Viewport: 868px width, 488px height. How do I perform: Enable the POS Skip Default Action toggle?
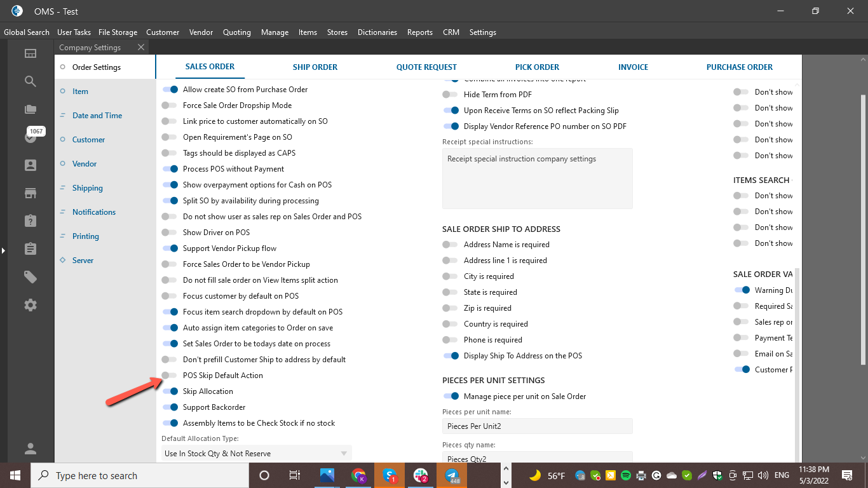pyautogui.click(x=169, y=376)
